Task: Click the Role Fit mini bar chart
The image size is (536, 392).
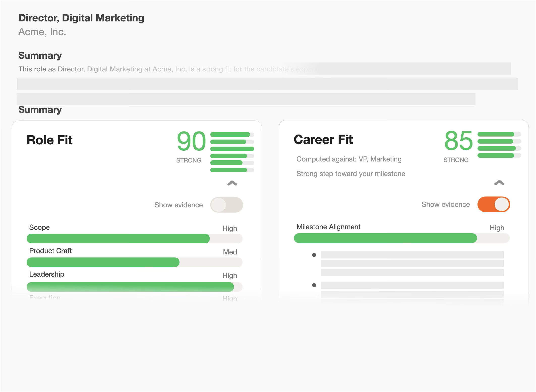Action: pyautogui.click(x=232, y=152)
